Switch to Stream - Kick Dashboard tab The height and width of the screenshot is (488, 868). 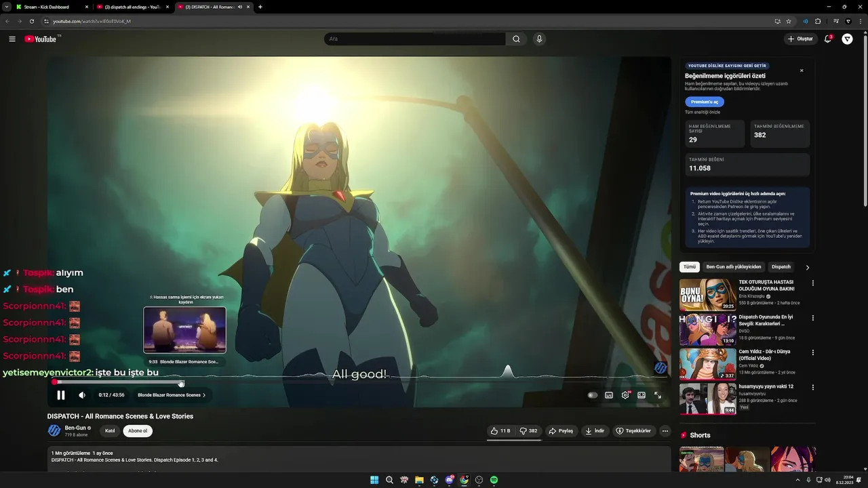pos(52,7)
